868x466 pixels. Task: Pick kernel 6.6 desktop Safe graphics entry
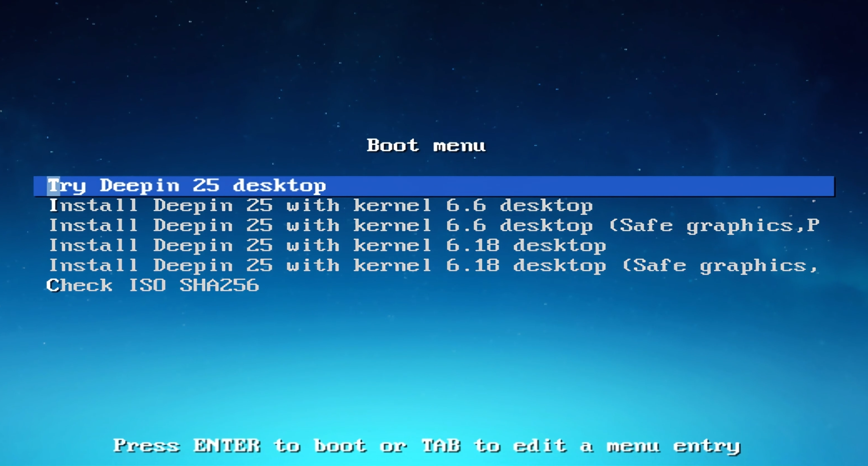pyautogui.click(x=434, y=226)
